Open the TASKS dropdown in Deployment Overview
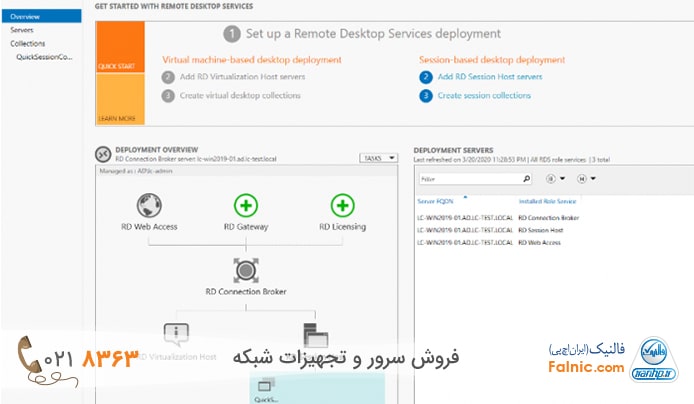Viewport: 694px width, 404px height. [378, 158]
